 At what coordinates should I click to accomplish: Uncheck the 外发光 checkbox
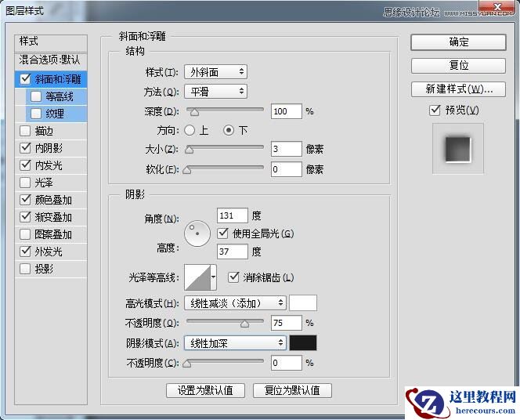pos(25,252)
